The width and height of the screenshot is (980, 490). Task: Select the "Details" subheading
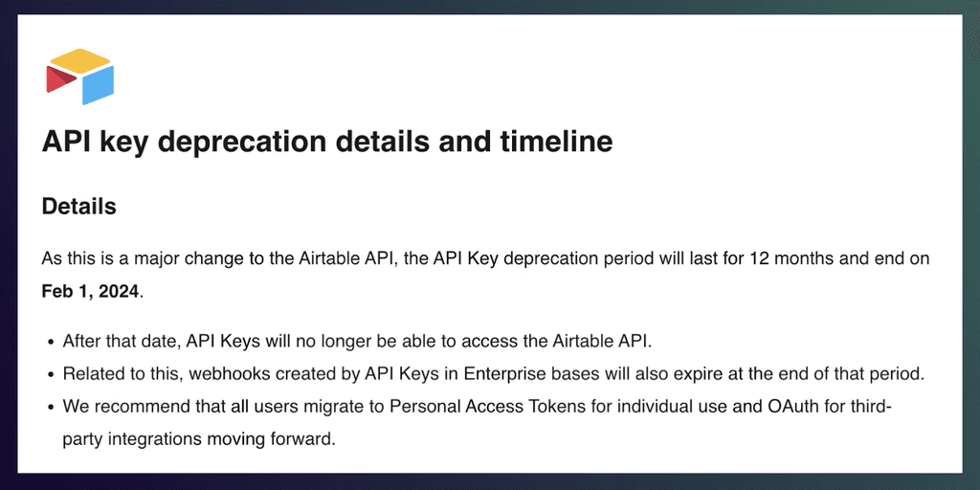coord(79,206)
